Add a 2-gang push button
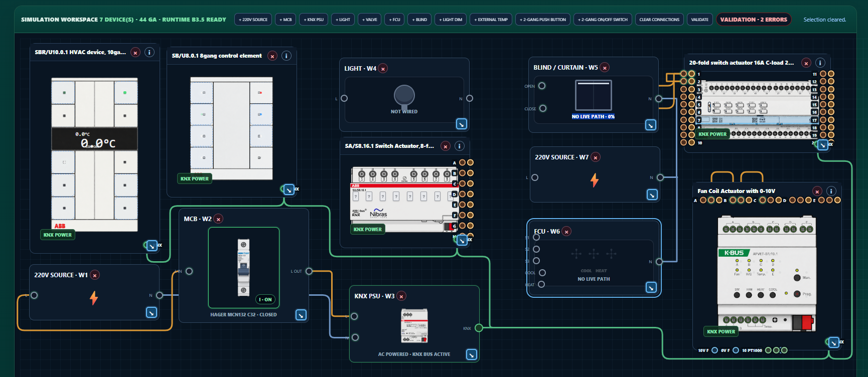 coord(543,20)
